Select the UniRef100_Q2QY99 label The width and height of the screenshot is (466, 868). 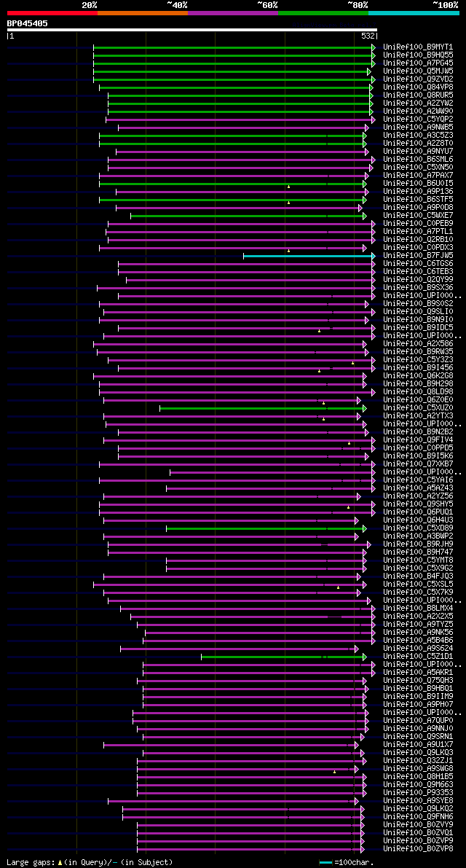click(418, 280)
